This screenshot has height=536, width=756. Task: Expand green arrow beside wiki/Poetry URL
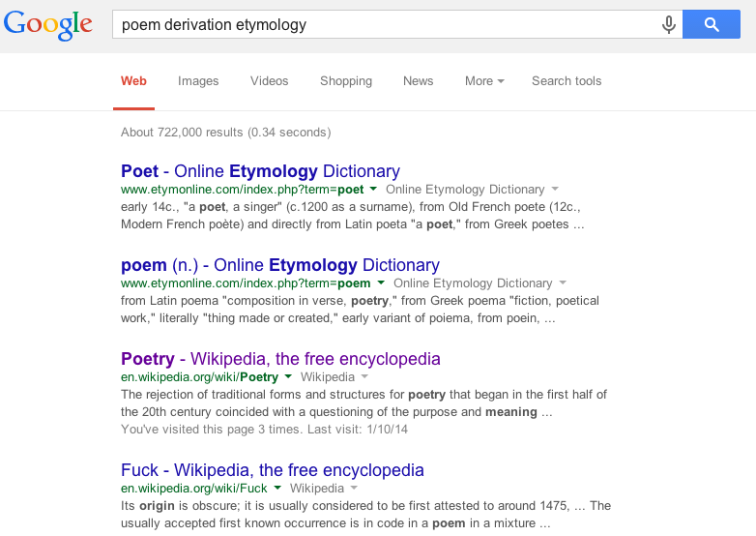(x=288, y=377)
